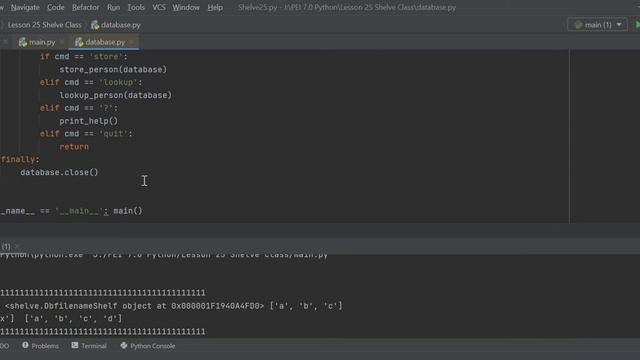The height and width of the screenshot is (360, 640).
Task: Click the 'database.close()' code line
Action: tap(59, 172)
